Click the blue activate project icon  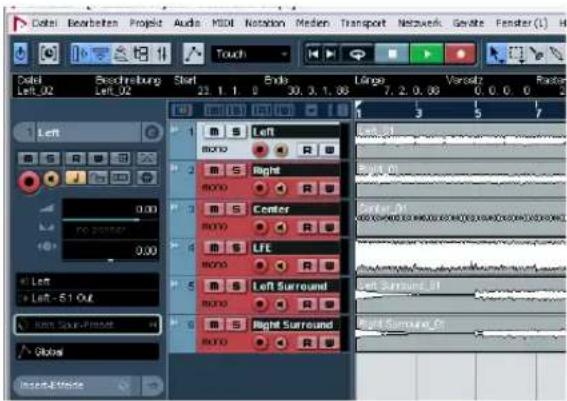21,54
